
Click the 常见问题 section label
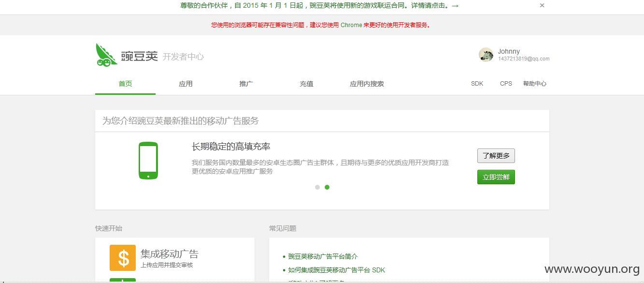[283, 228]
